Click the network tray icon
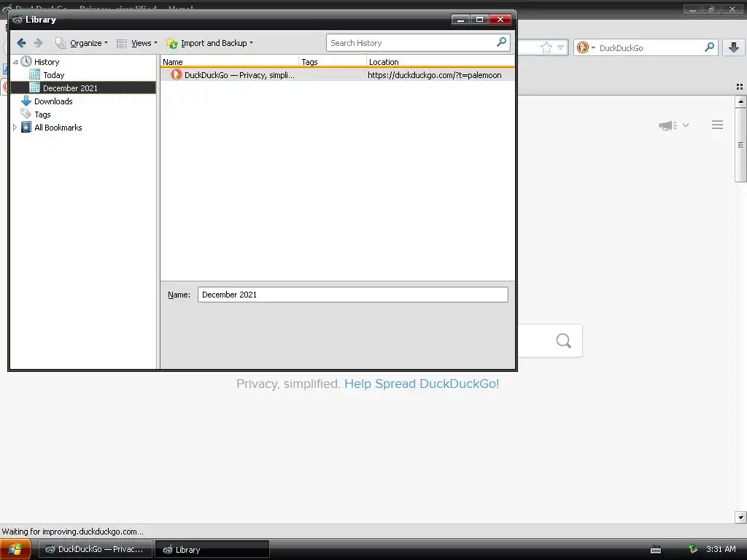747x560 pixels. 693,549
